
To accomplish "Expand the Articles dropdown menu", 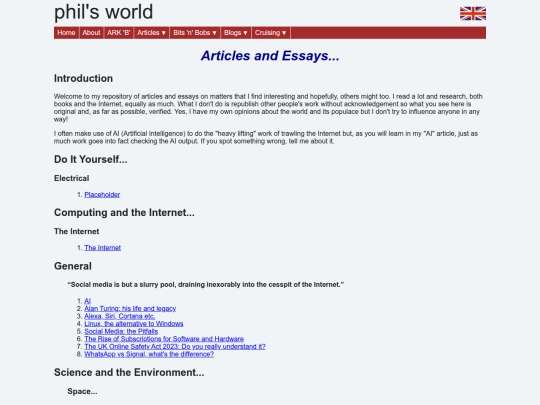I will click(x=152, y=33).
